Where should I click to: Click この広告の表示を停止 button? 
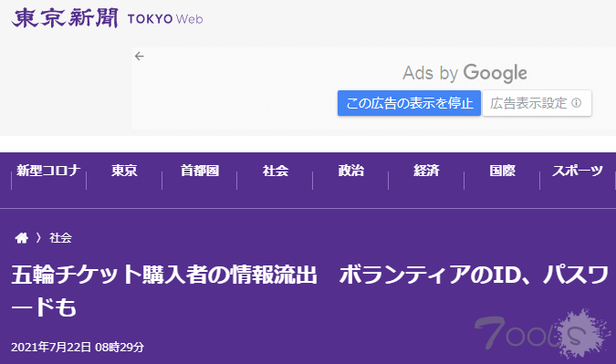[409, 103]
